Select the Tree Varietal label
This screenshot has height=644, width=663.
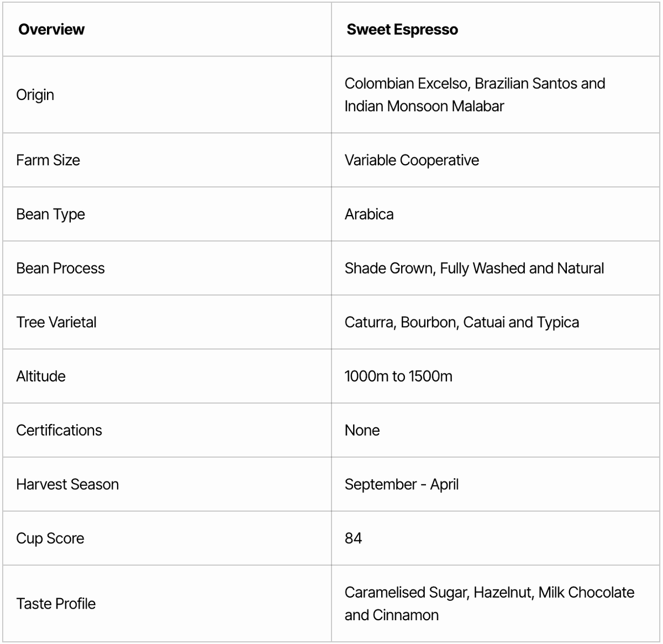(56, 322)
